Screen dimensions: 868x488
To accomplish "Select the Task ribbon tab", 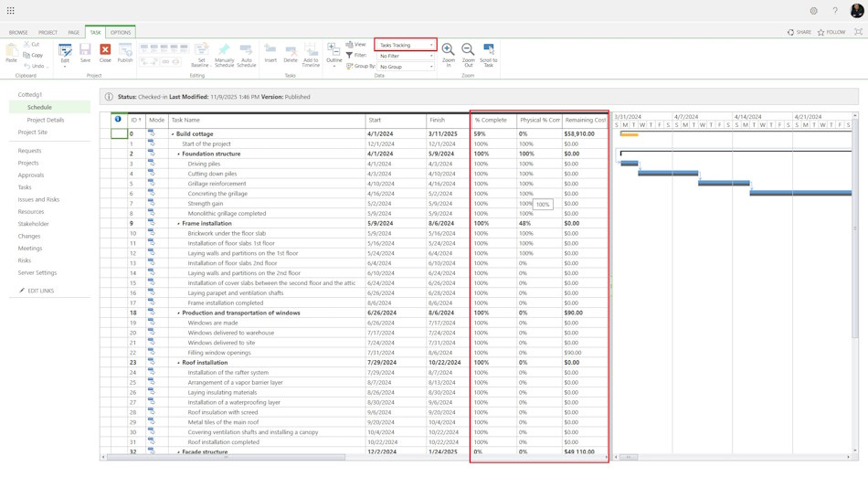I will pos(95,32).
